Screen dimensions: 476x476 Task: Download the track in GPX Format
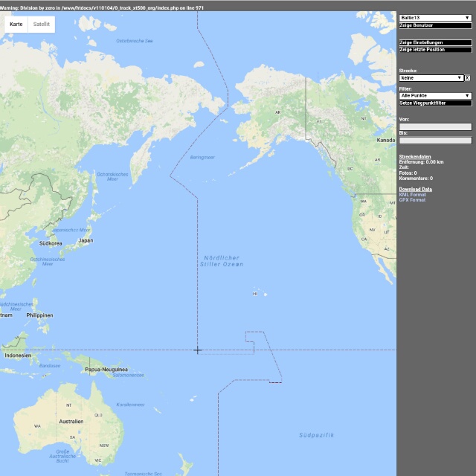pyautogui.click(x=412, y=199)
